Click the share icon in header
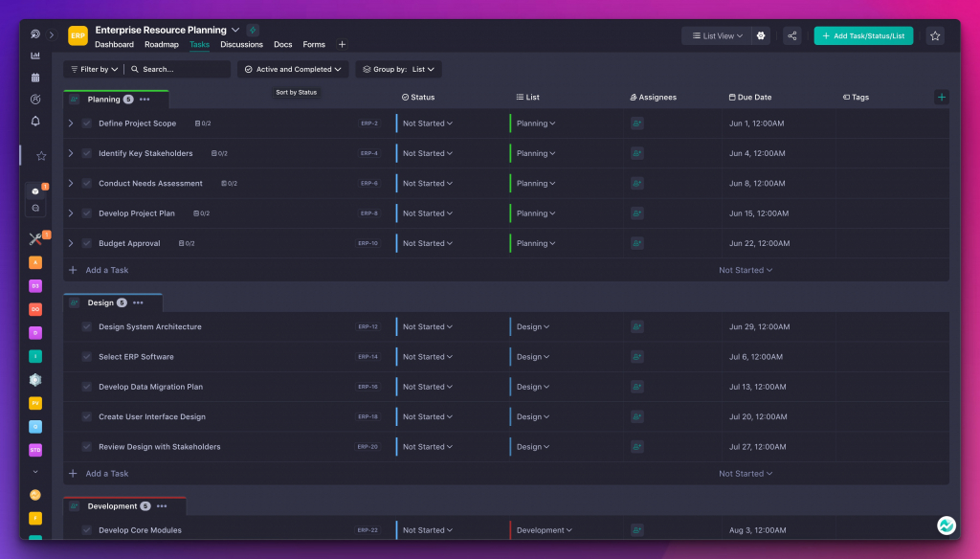980x559 pixels. tap(791, 35)
